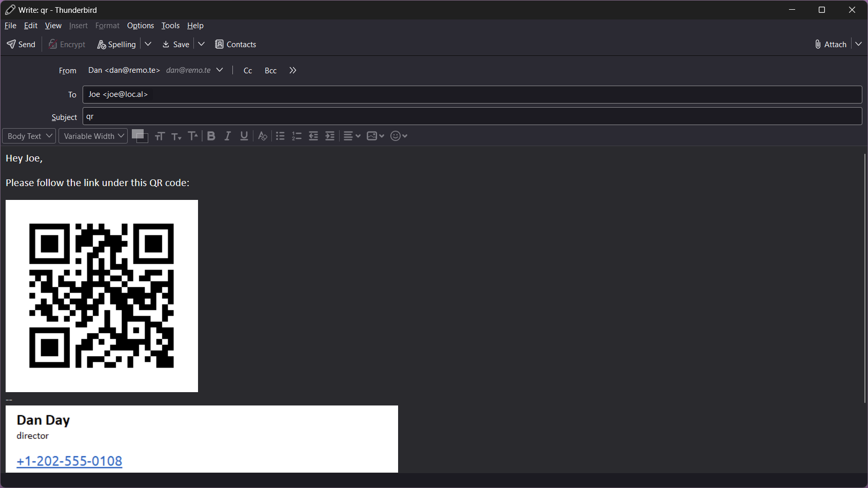The image size is (868, 488).
Task: Open the View menu
Action: (53, 26)
